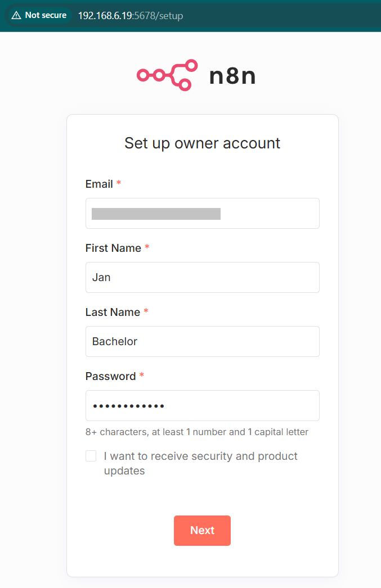Click the Not secure warning triangle icon
Screen dimensions: 381x588
[16, 16]
